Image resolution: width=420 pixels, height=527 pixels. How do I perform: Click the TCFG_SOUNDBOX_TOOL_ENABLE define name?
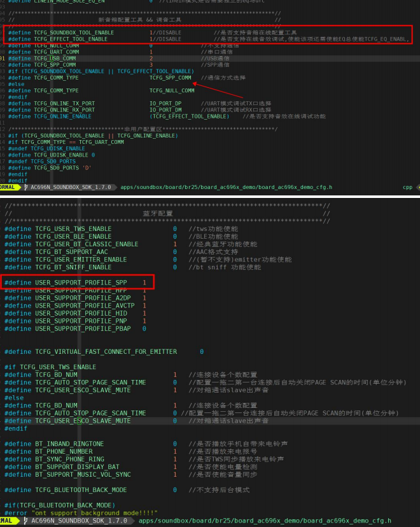[x=74, y=32]
